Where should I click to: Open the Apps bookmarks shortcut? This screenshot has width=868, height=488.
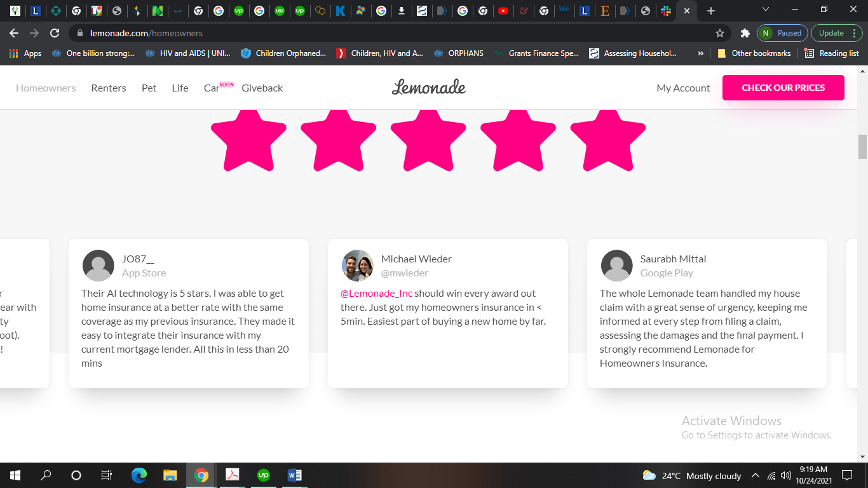point(25,53)
